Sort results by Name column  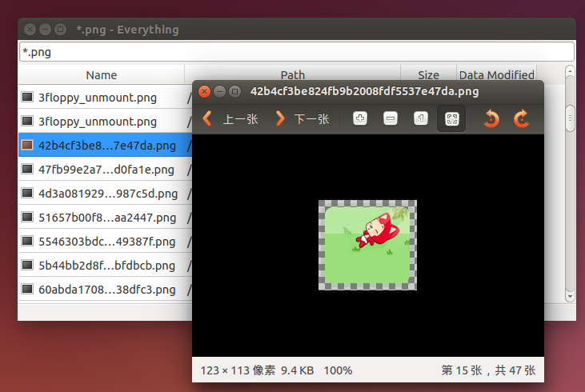102,75
